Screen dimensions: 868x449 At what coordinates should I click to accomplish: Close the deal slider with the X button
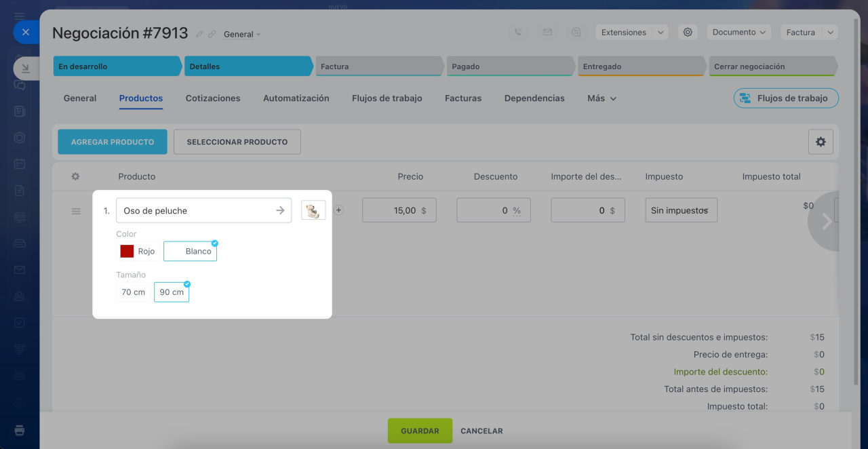(26, 32)
